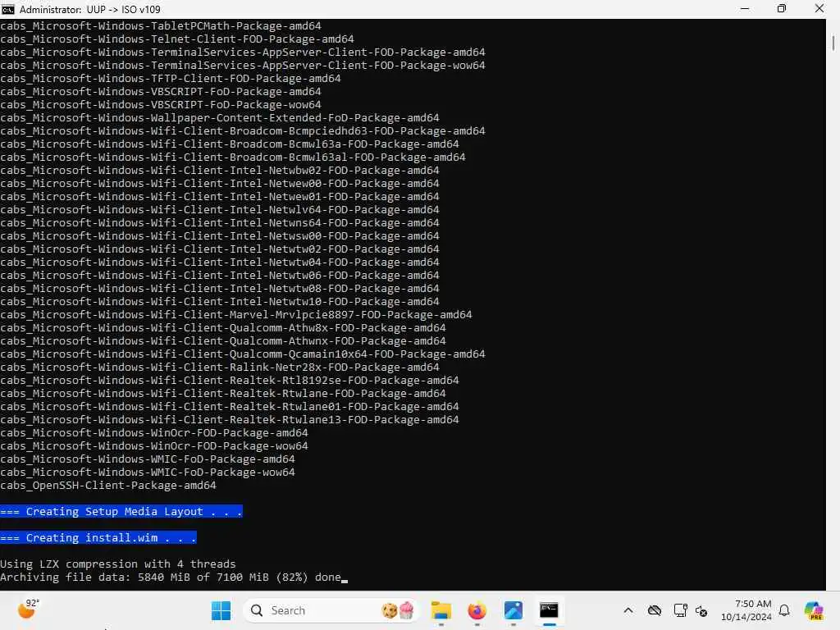
Task: Click the TFTP-Client-FOD-Package line
Action: 171,78
